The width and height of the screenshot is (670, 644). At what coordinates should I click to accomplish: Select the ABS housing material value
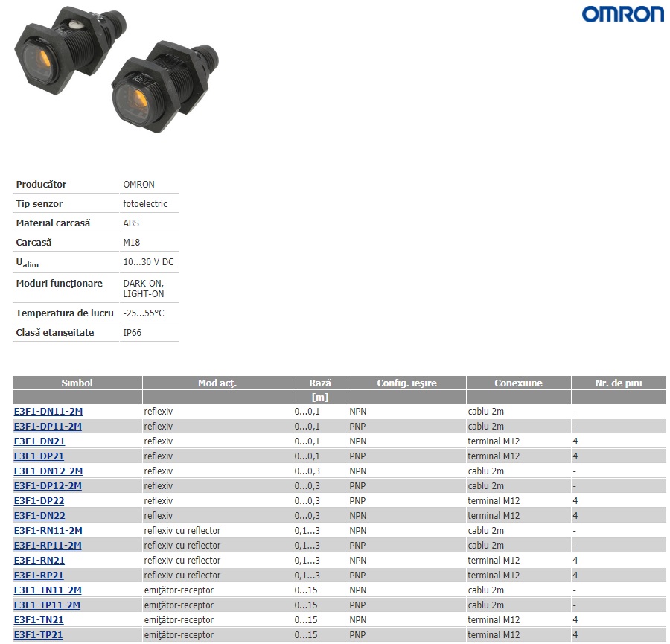(131, 223)
